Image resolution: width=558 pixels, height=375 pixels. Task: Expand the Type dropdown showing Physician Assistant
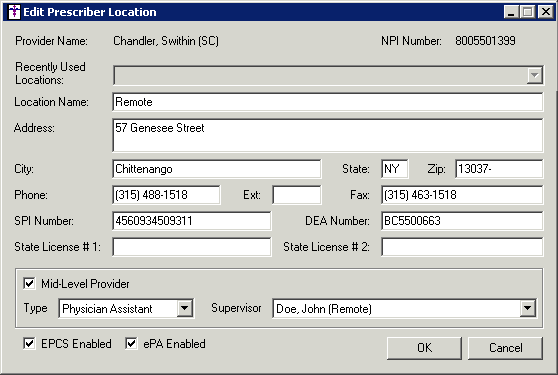point(184,308)
